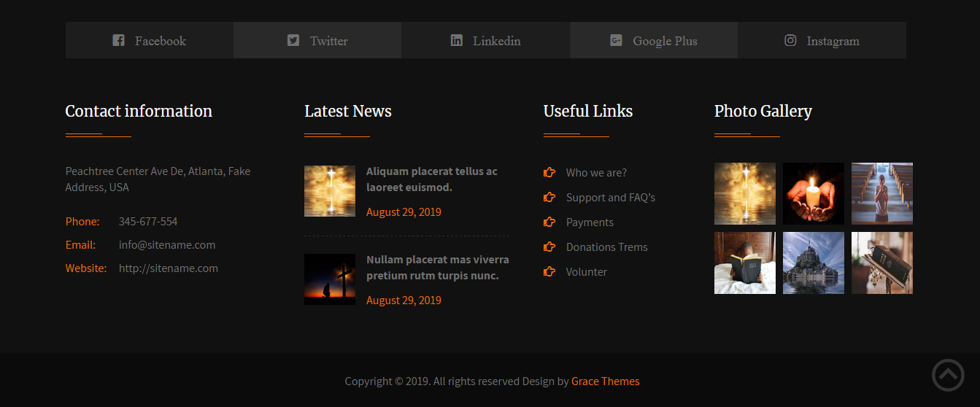Open the Linkedin social link
Viewport: 980px width, 407px height.
click(x=485, y=40)
